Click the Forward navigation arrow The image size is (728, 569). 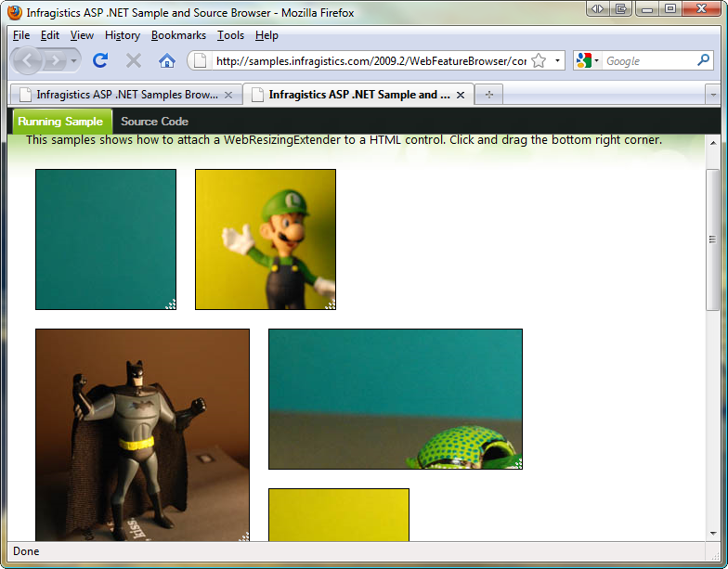(58, 60)
